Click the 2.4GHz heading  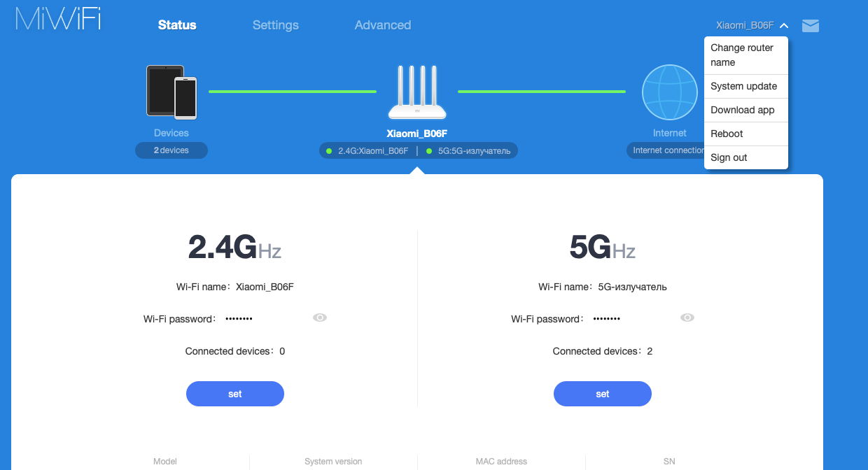click(235, 247)
